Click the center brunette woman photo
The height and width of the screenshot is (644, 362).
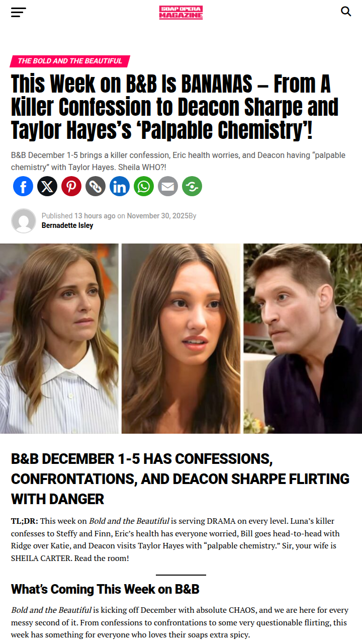[181, 339]
